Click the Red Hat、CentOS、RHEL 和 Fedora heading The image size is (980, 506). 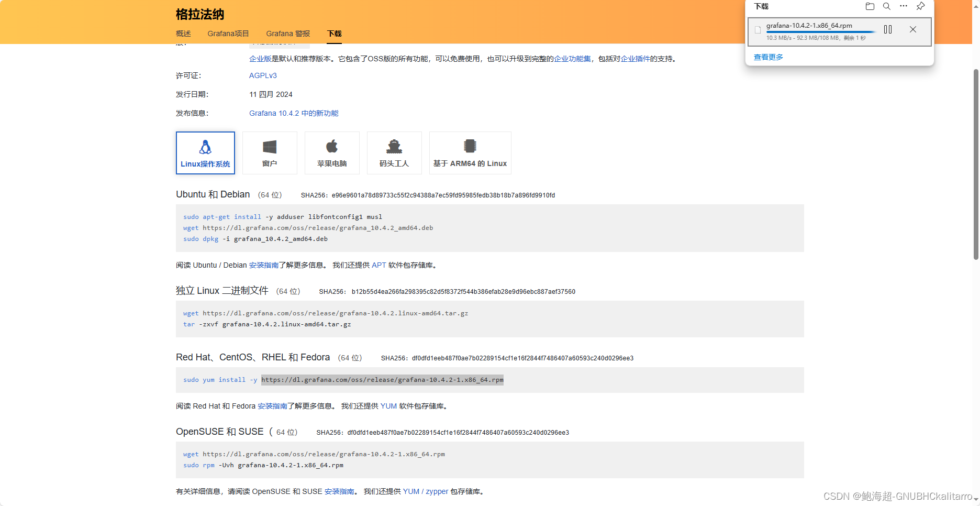[253, 357]
